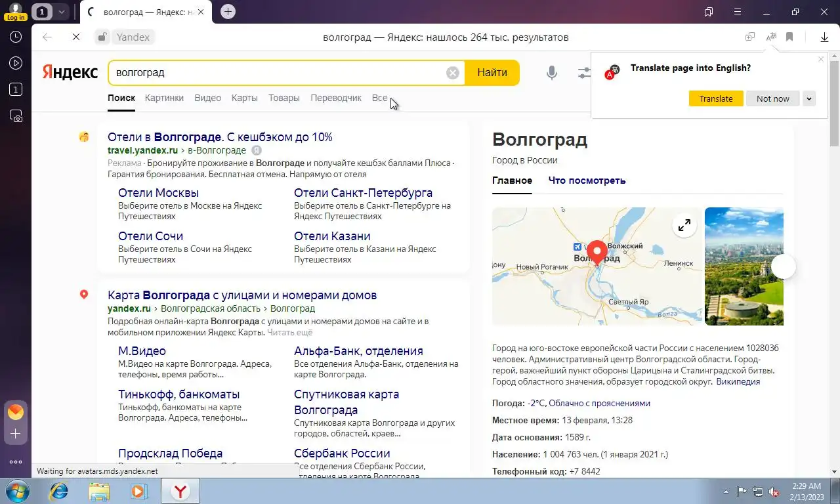Open Карта Волгограда с улицами result
This screenshot has width=840, height=504.
[x=242, y=295]
